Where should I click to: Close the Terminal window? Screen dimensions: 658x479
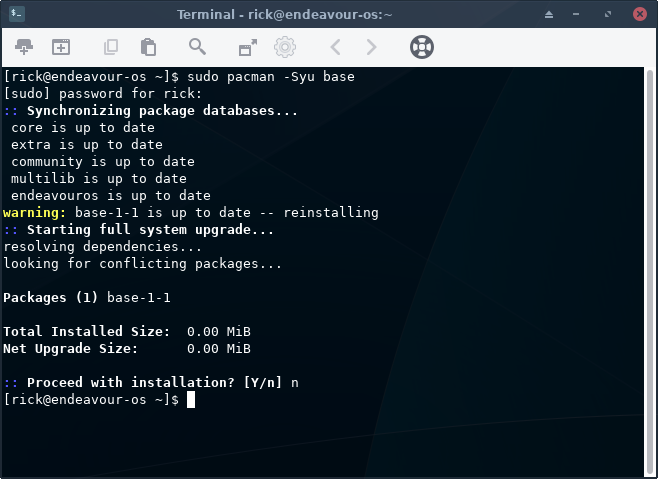640,14
